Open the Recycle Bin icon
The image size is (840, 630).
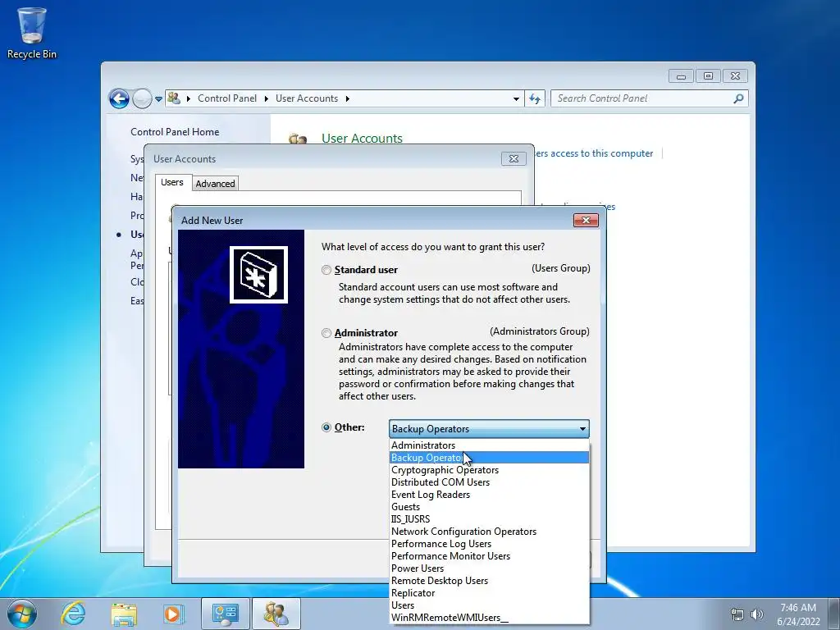pos(32,33)
